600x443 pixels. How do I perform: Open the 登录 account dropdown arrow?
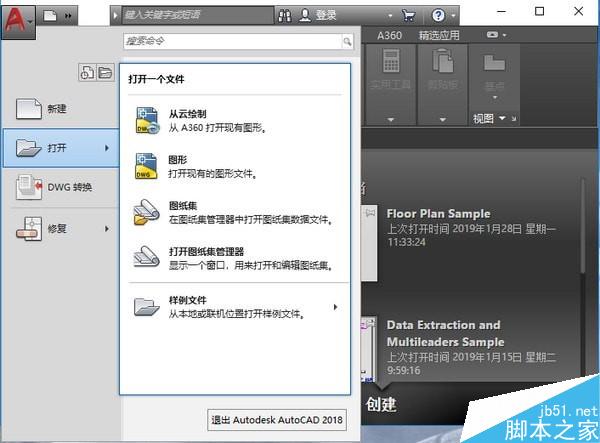pyautogui.click(x=390, y=16)
